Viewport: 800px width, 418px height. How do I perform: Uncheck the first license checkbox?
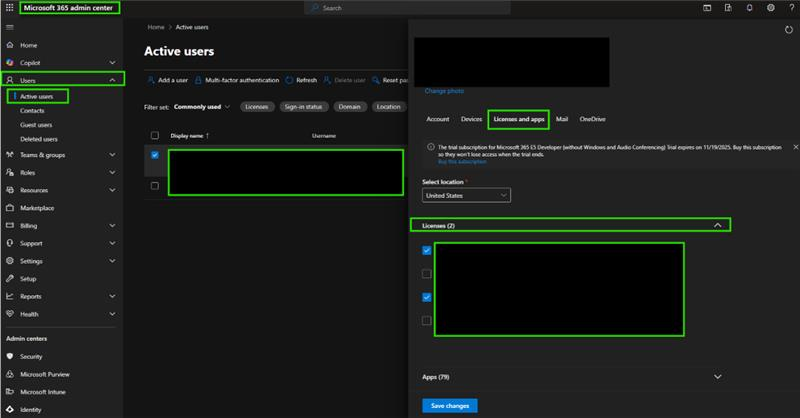point(427,250)
